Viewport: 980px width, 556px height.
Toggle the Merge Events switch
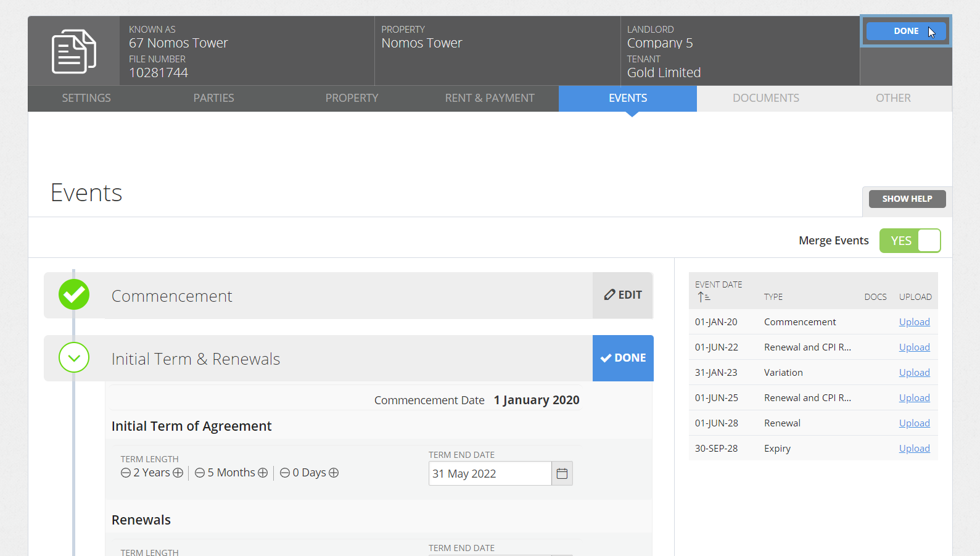(910, 241)
